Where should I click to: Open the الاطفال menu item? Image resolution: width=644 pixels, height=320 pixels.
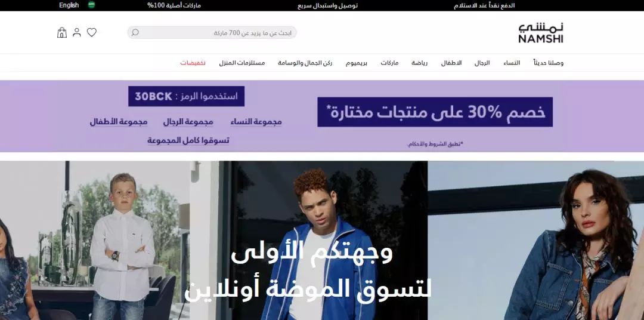(x=451, y=63)
